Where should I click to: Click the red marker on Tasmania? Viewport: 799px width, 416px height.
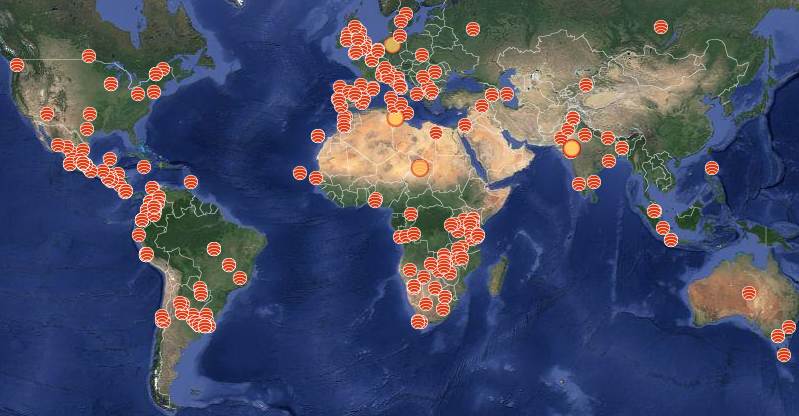click(x=784, y=355)
